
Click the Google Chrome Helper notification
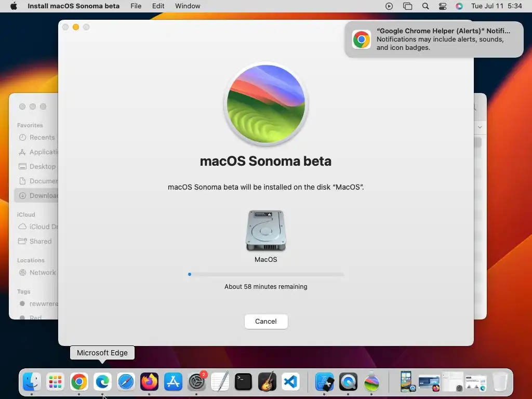coord(434,39)
